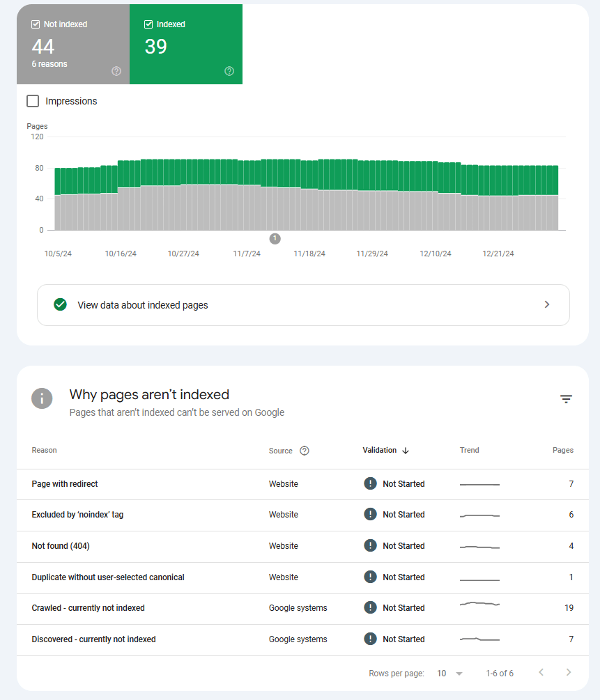Uncheck the Not indexed checkbox
The image size is (600, 700).
pyautogui.click(x=36, y=24)
